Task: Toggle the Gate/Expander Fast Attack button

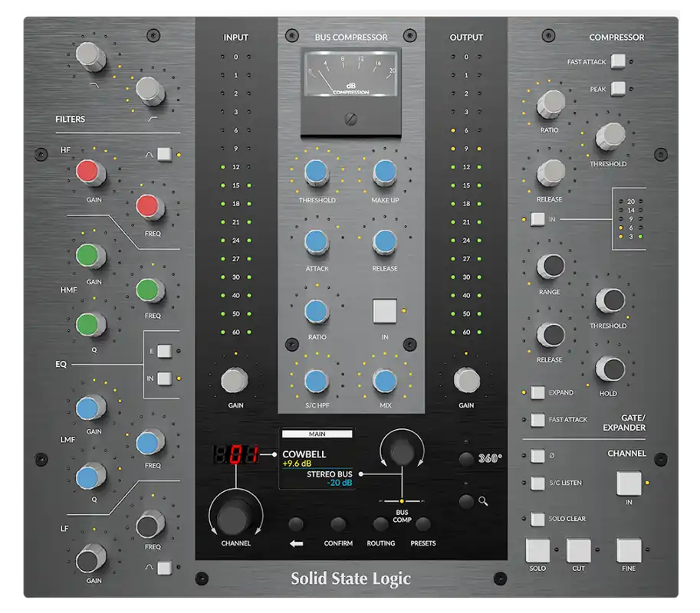Action: [x=537, y=419]
